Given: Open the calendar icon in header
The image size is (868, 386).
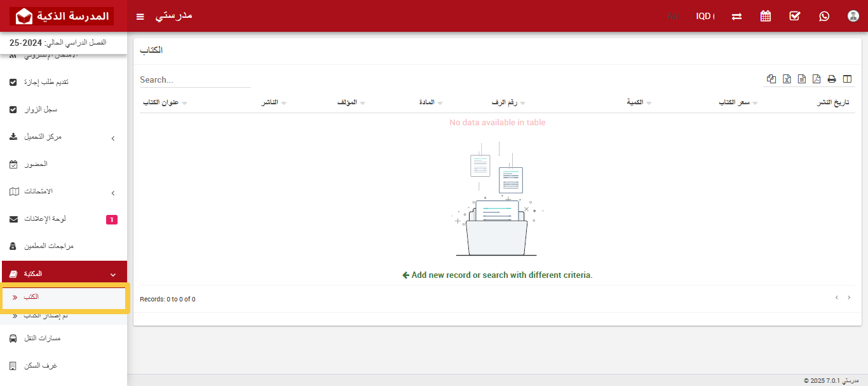Looking at the screenshot, I should click(766, 16).
